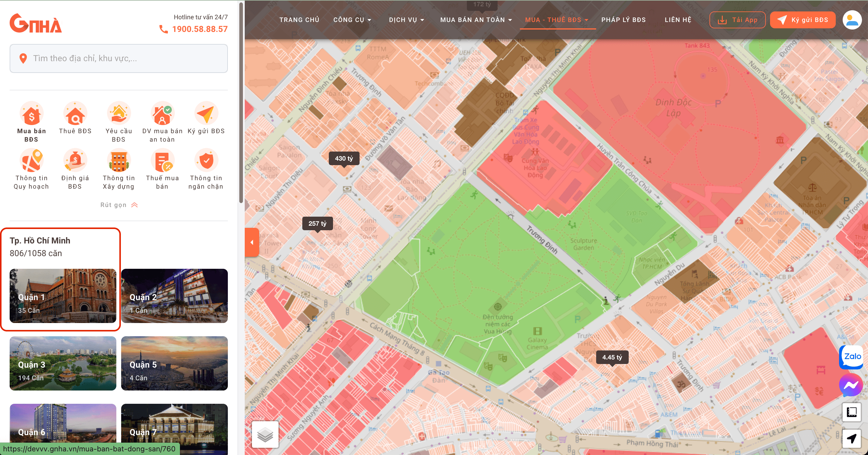868x455 pixels.
Task: Collapse the left sidebar panel arrow
Action: 252,242
